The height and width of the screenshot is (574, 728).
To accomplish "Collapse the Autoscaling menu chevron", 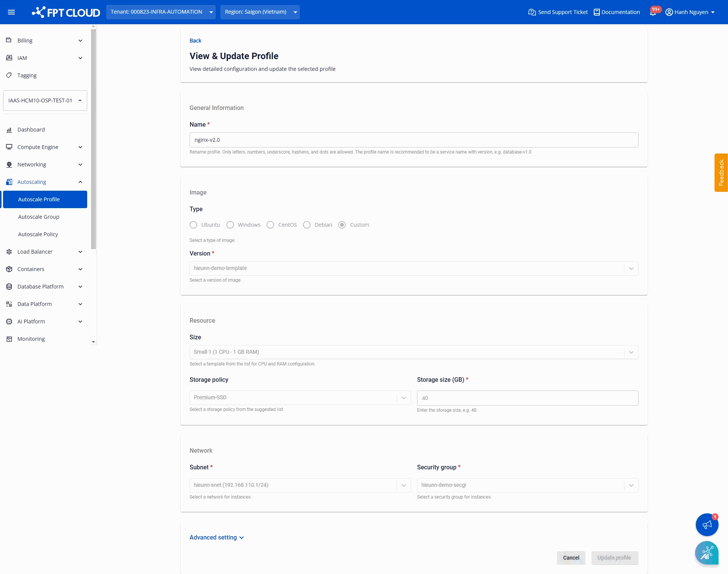I will point(80,182).
